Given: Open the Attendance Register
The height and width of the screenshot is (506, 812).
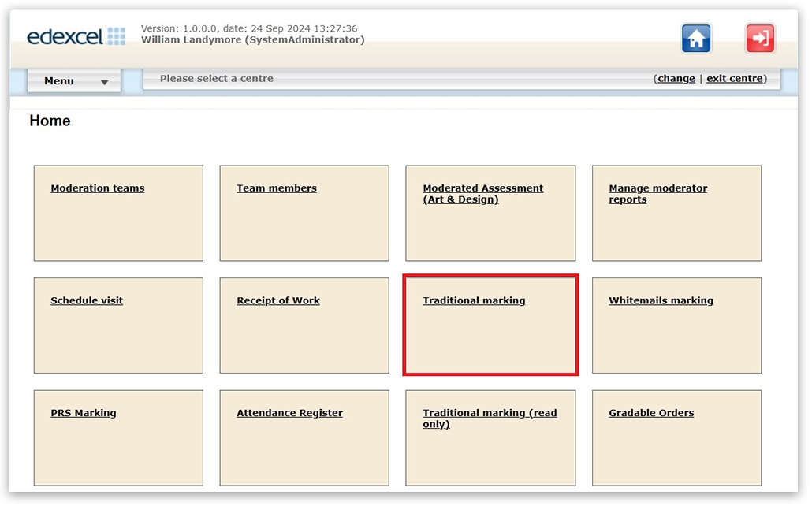Looking at the screenshot, I should pos(289,413).
